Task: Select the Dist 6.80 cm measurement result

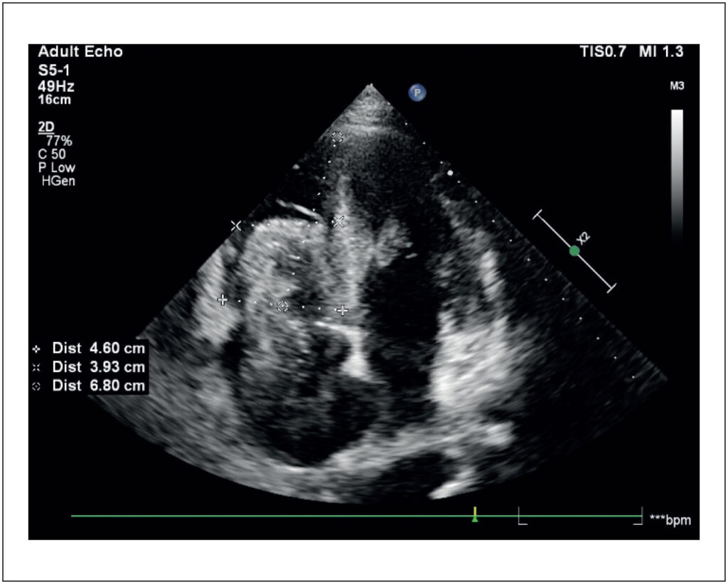Action: (x=97, y=386)
